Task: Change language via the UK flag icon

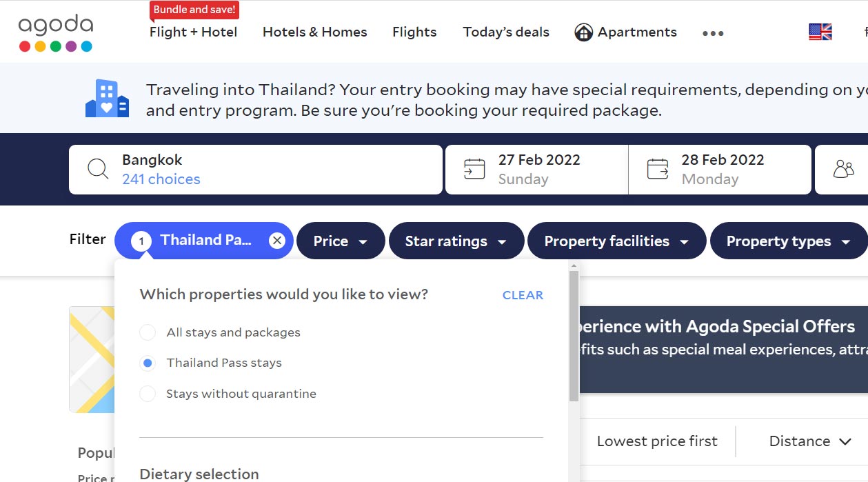Action: (x=820, y=30)
